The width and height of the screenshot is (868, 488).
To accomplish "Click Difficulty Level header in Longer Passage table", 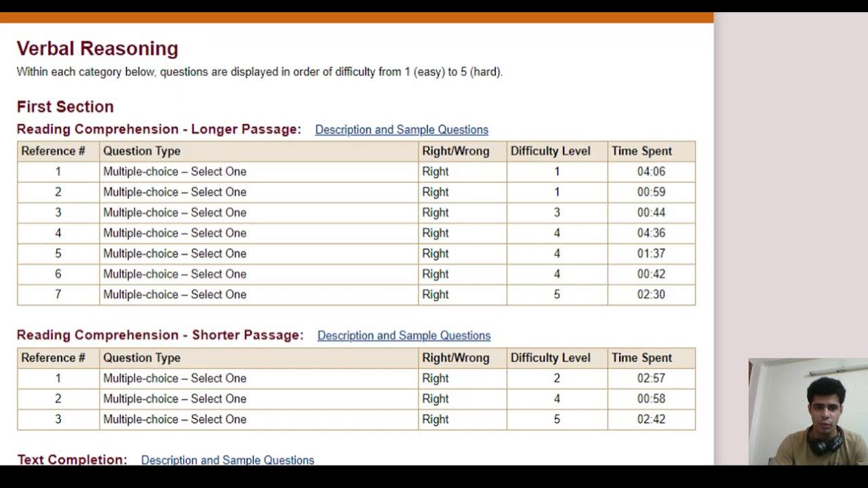I will 550,151.
